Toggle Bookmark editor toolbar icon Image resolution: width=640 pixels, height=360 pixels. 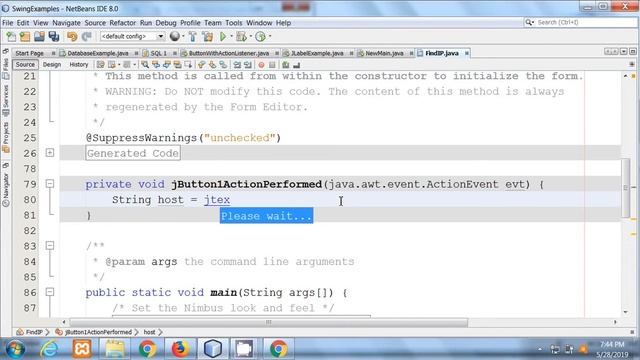point(223,65)
